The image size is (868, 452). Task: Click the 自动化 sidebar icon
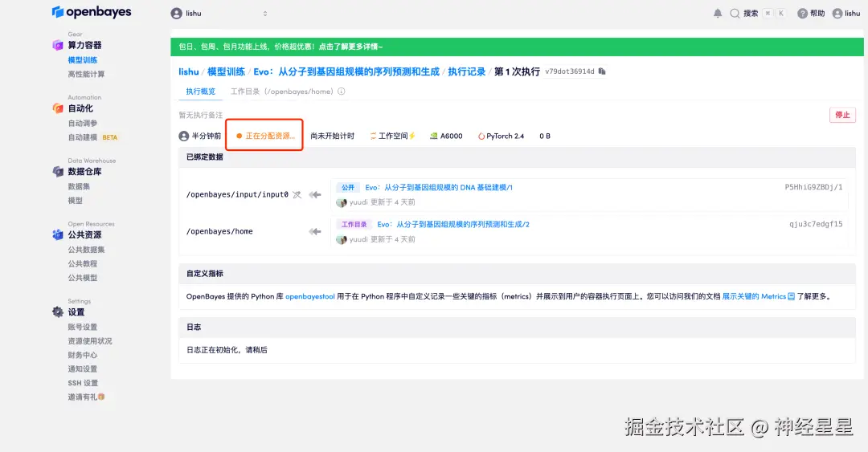point(58,108)
